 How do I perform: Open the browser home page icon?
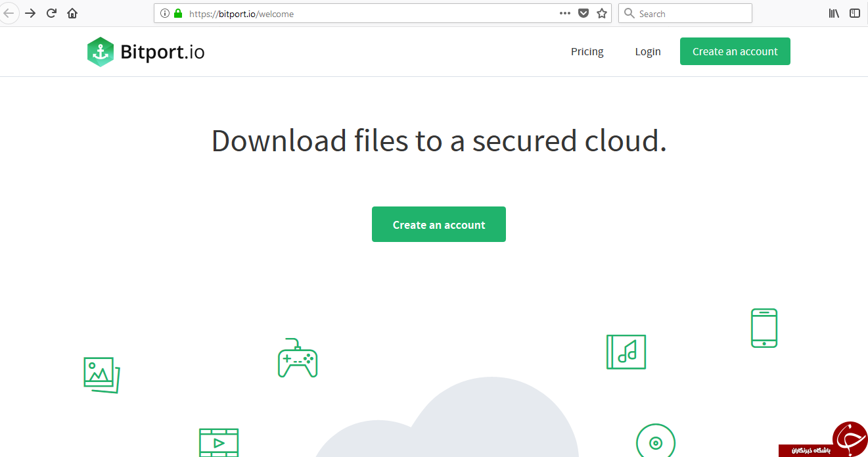click(72, 13)
